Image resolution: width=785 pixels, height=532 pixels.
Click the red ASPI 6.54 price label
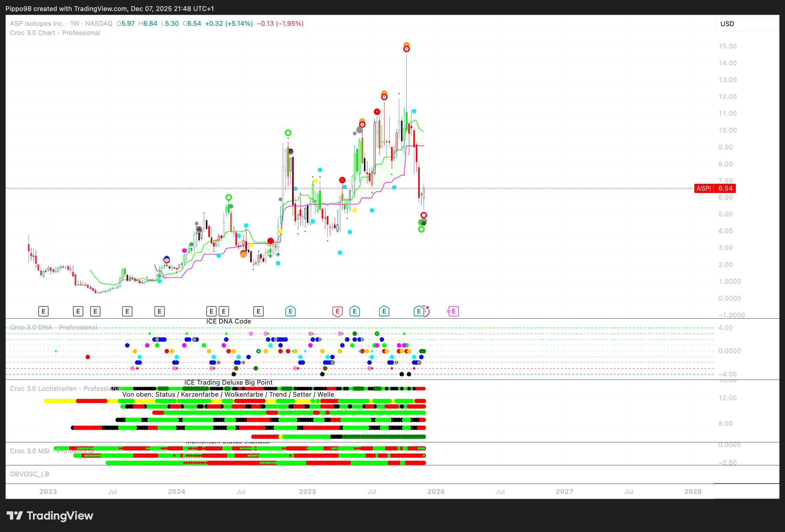point(715,188)
